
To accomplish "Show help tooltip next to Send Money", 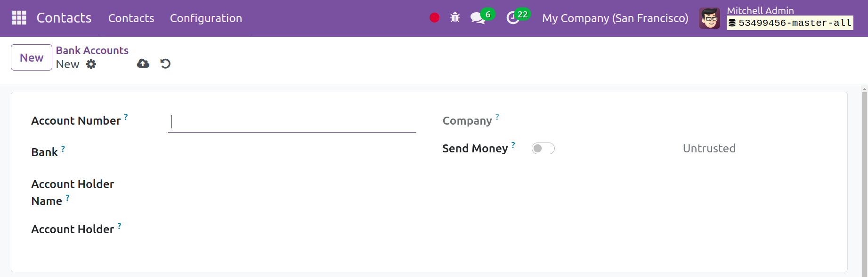I will tap(513, 145).
